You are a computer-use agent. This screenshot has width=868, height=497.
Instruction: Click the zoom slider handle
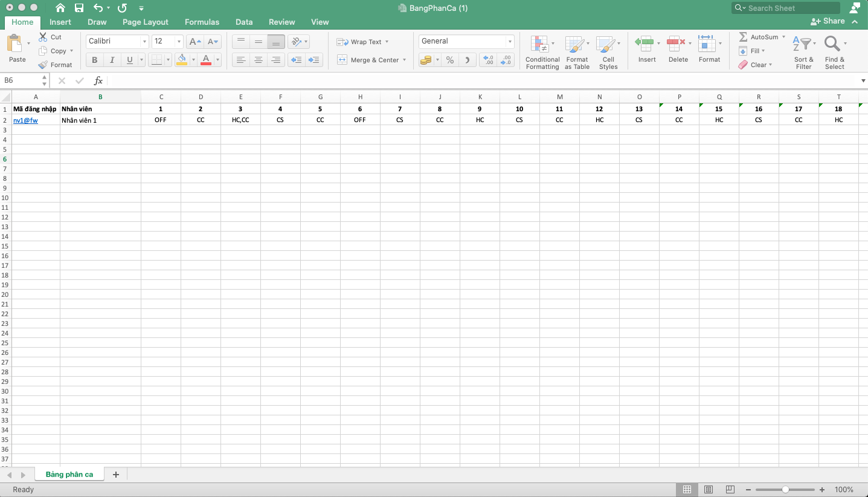coord(785,490)
